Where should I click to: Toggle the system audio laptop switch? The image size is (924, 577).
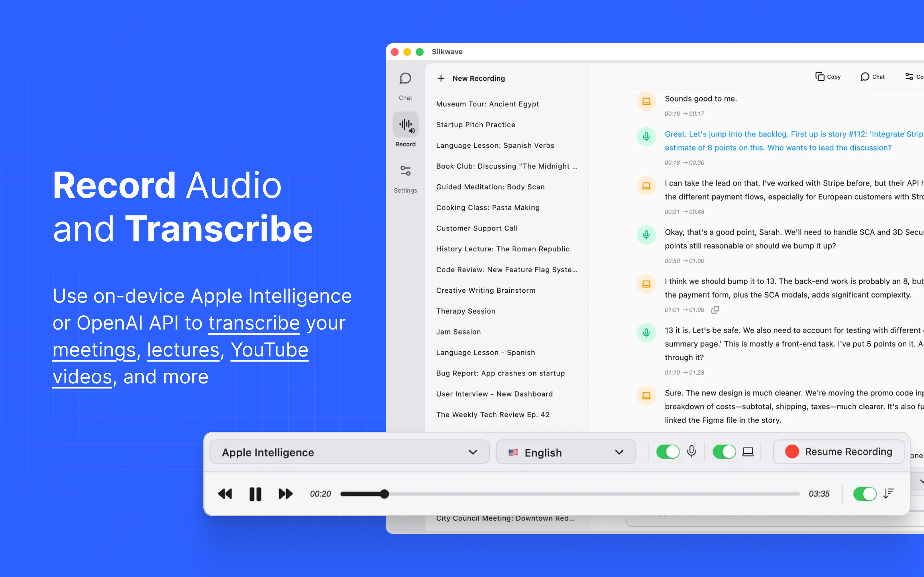point(724,452)
